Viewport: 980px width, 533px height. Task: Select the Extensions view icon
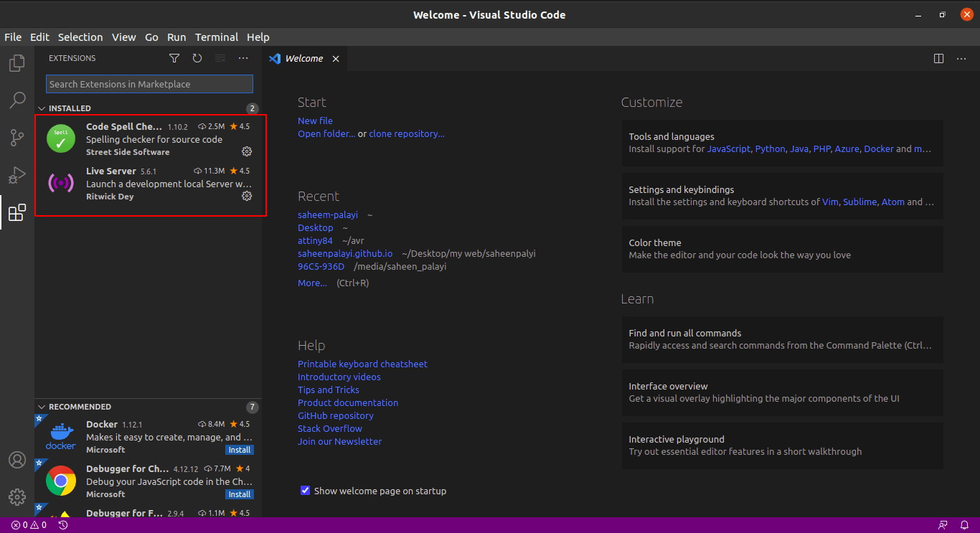tap(17, 212)
